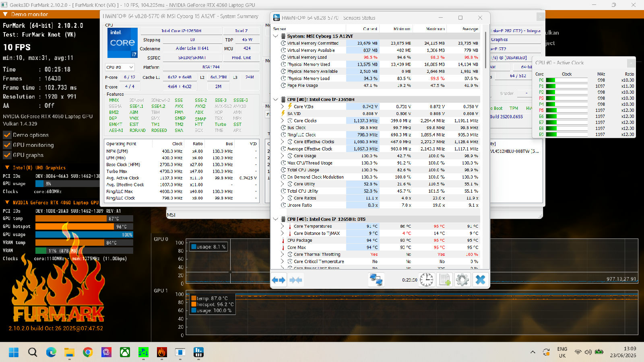Image resolution: width=644 pixels, height=362 pixels.
Task: Click the Average column header
Action: click(x=470, y=29)
